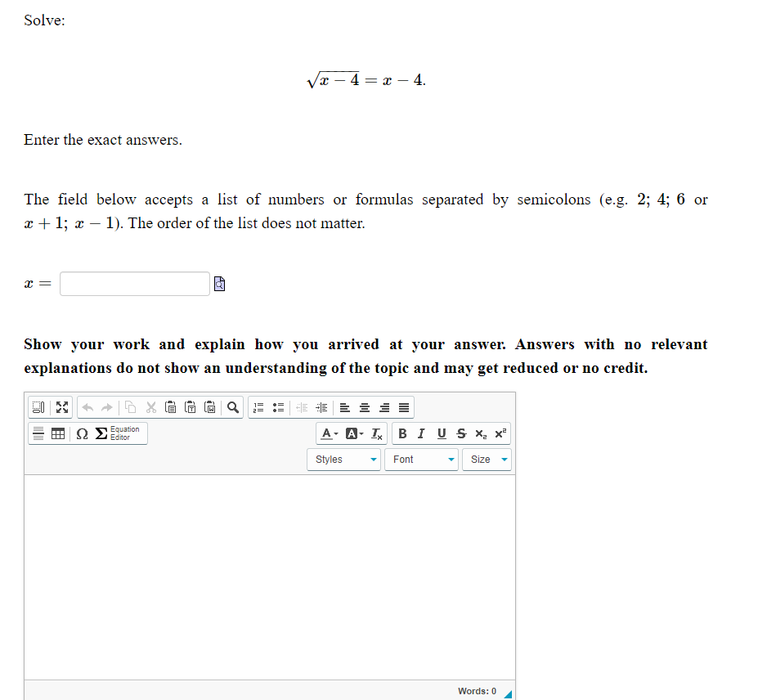
Task: Enable strikethrough formatting
Action: [x=460, y=433]
